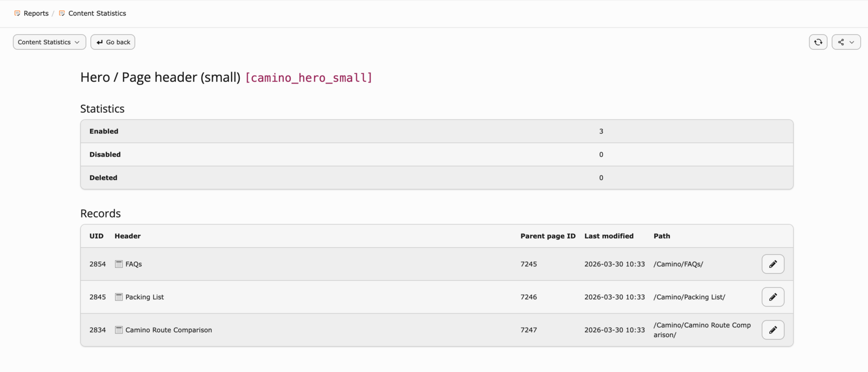Viewport: 868px width, 372px height.
Task: Click the Reports breadcrumb icon
Action: point(17,14)
